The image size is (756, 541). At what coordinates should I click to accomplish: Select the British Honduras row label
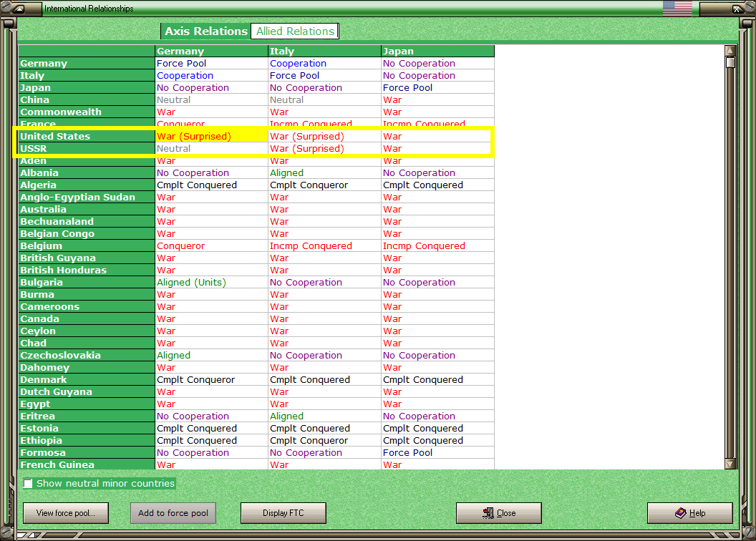tap(87, 270)
